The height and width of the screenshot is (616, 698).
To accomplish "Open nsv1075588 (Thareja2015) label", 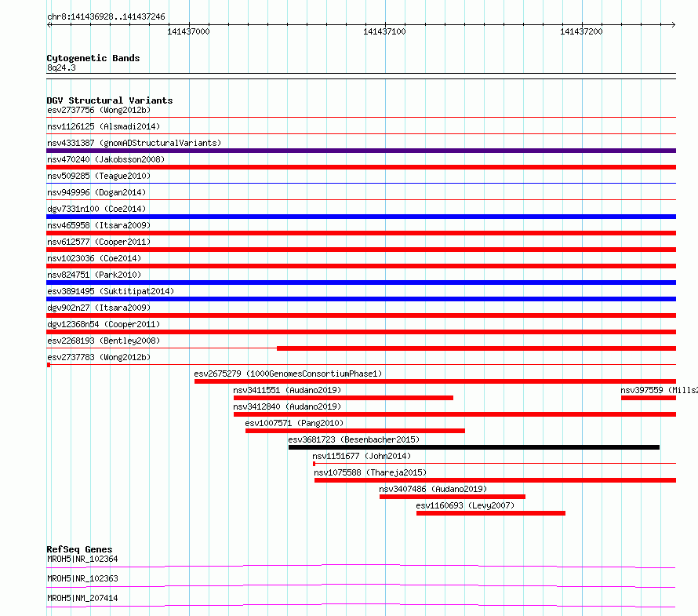I will coord(370,472).
